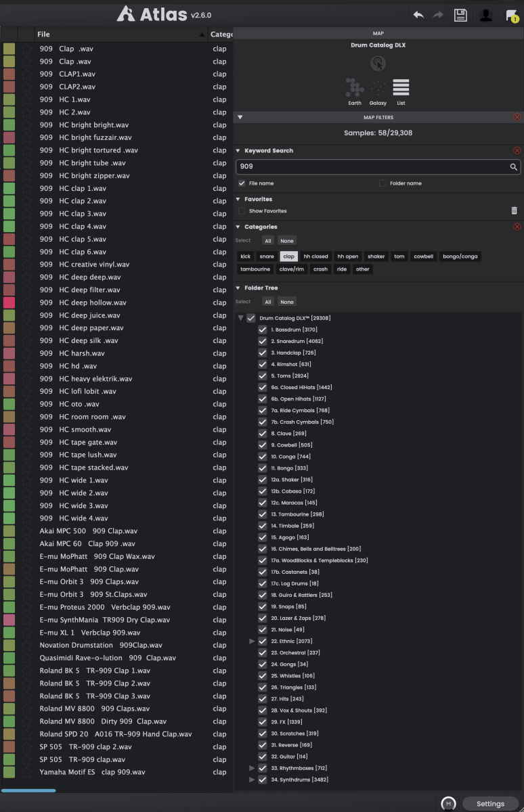
Task: Click the undo arrow in the top bar
Action: [418, 15]
